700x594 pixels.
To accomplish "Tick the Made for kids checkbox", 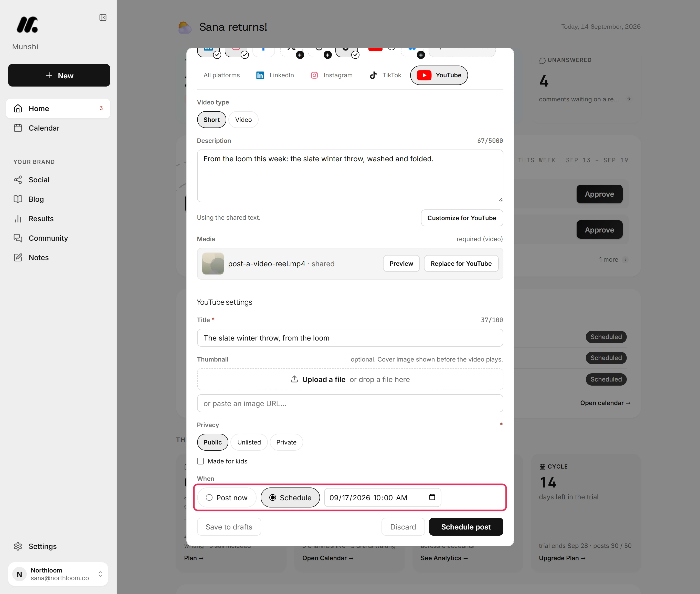I will click(x=200, y=461).
